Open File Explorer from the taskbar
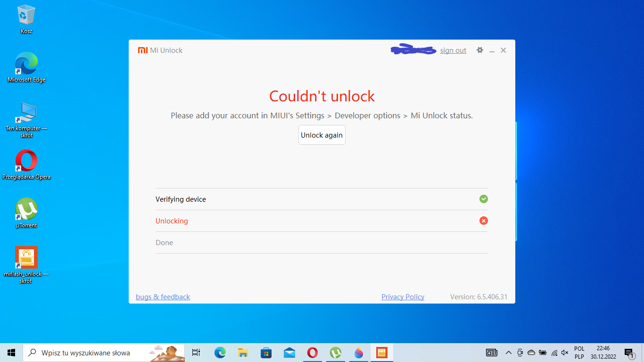This screenshot has width=644, height=362. (243, 353)
